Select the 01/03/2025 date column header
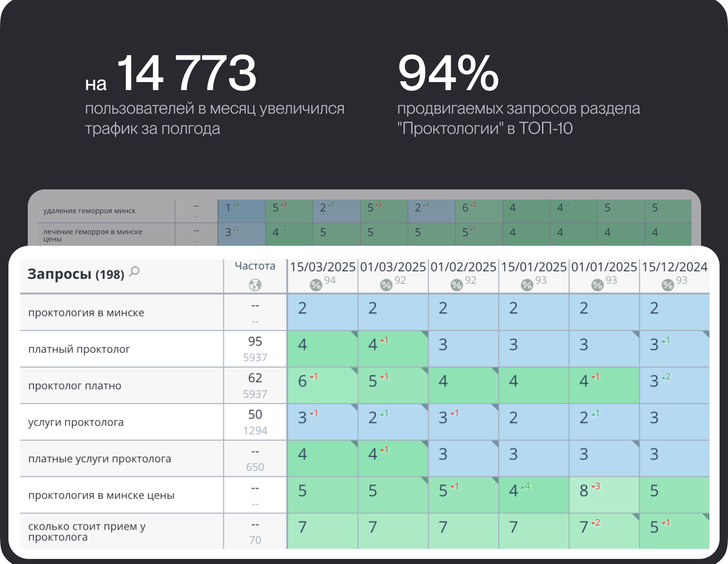 click(393, 267)
